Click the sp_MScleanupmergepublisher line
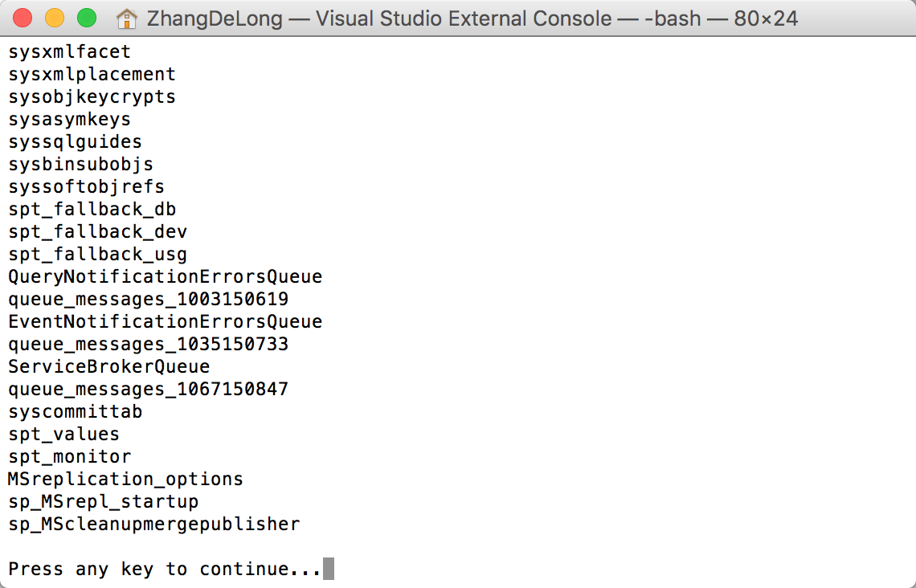This screenshot has height=588, width=916. coord(153,524)
